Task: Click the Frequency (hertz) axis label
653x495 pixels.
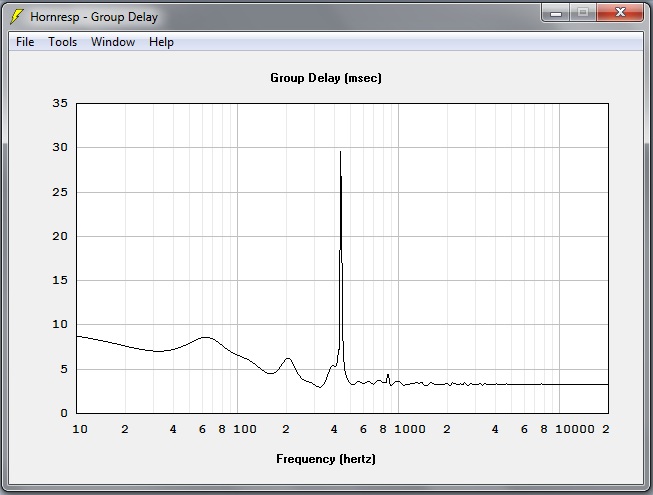Action: click(x=326, y=459)
